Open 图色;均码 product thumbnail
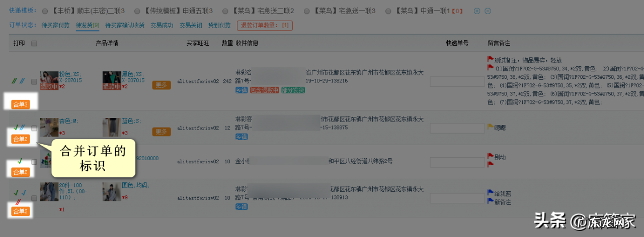This screenshot has width=644, height=237. pos(112,192)
